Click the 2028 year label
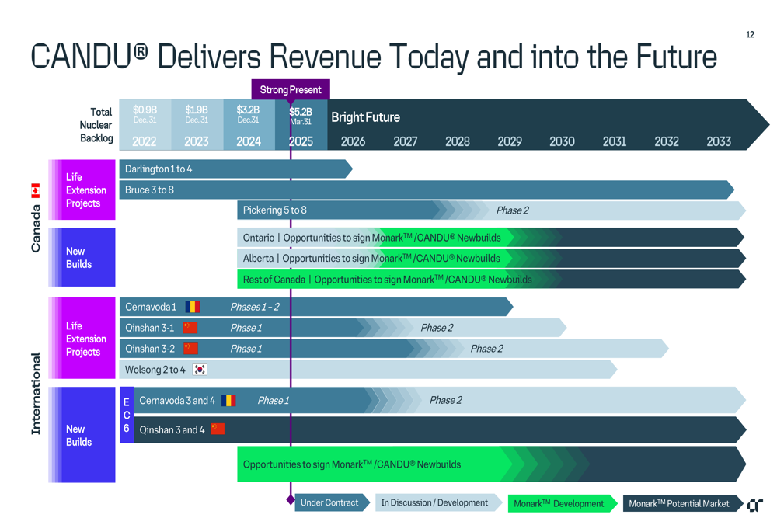 pos(458,141)
